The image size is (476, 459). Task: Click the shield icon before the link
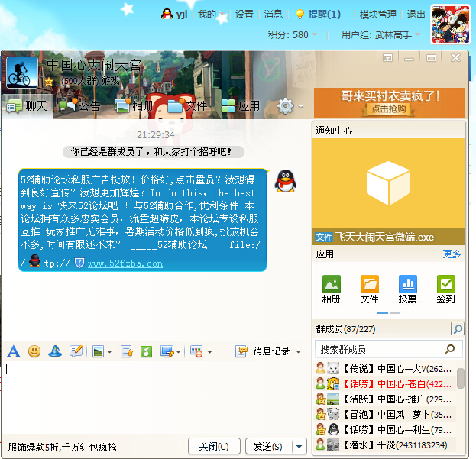coord(79,263)
